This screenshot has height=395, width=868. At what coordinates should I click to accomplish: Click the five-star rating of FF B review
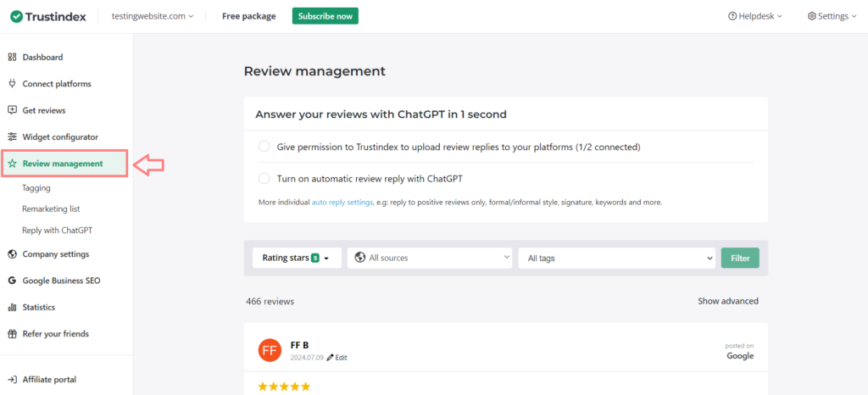285,387
